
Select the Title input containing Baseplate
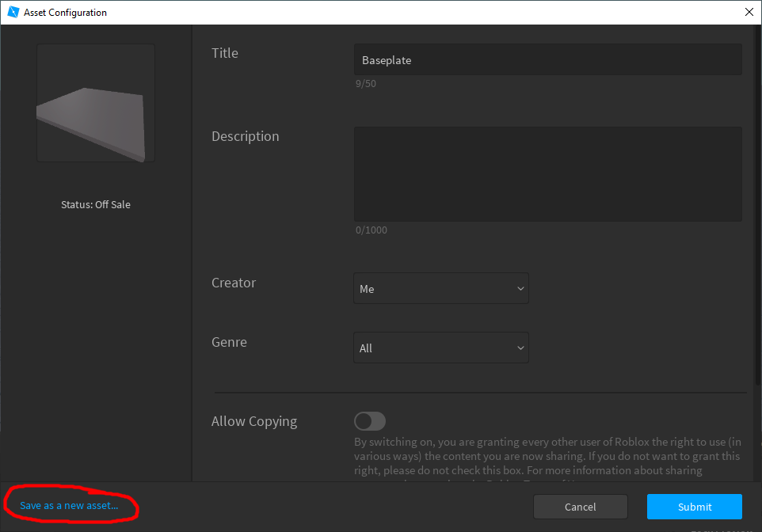coord(547,59)
